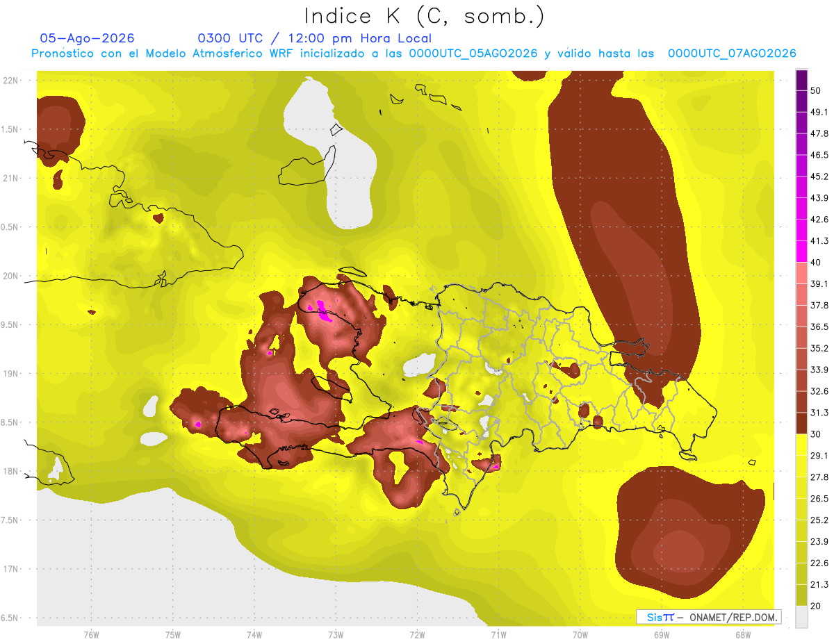Click the 'Indice K (C, somb.)' title
Viewport: 834px width, 644px height.
pos(425,16)
